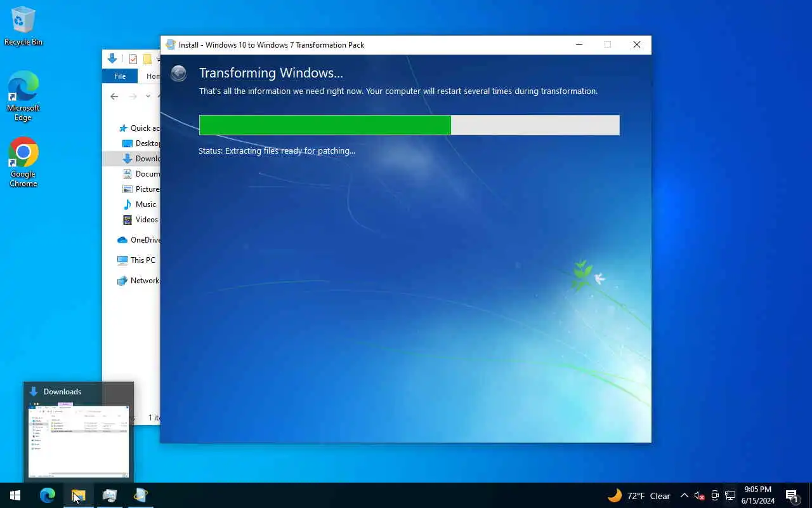The width and height of the screenshot is (812, 508).
Task: Open the Home tab in File Explorer
Action: 153,76
